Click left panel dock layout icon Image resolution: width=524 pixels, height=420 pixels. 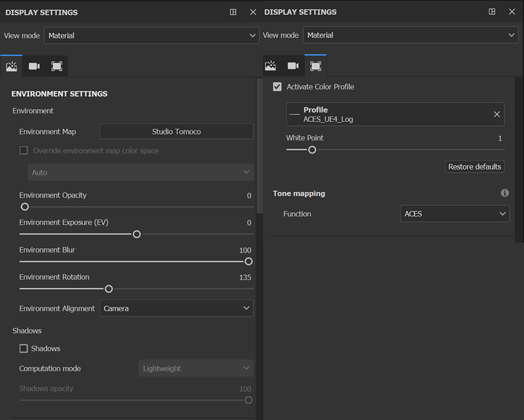coord(233,12)
